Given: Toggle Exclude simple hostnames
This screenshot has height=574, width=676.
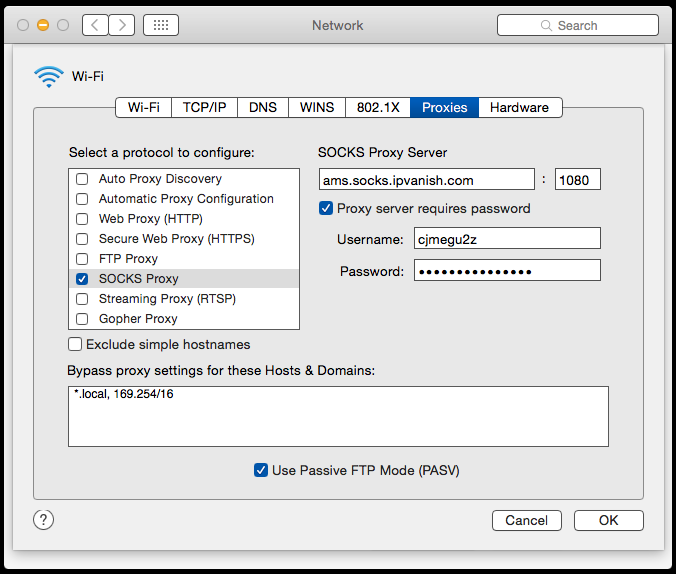Looking at the screenshot, I should point(75,344).
